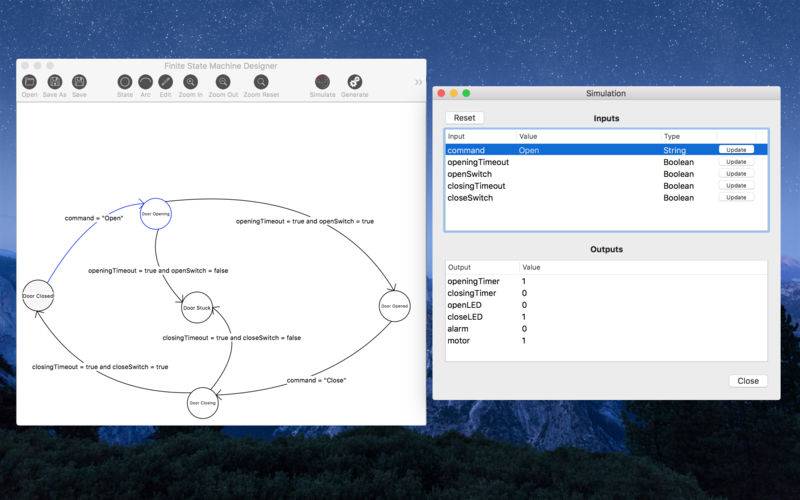Image resolution: width=800 pixels, height=500 pixels.
Task: Expand the toolbar overflow chevron
Action: click(418, 82)
